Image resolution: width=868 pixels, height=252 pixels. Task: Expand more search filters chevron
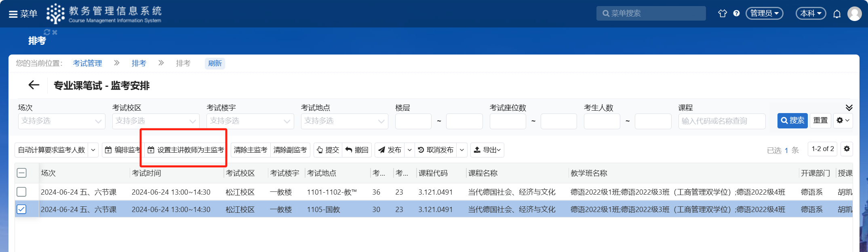(849, 107)
